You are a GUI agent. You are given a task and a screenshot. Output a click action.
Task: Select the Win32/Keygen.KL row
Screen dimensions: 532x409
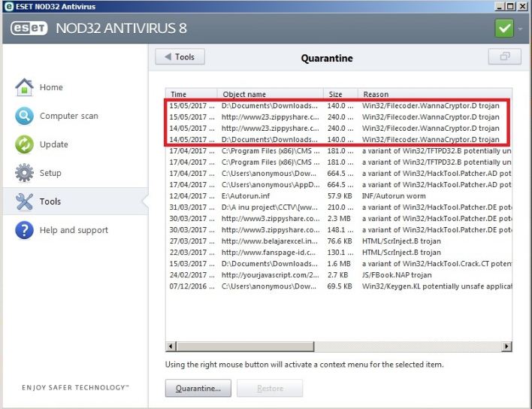(339, 286)
